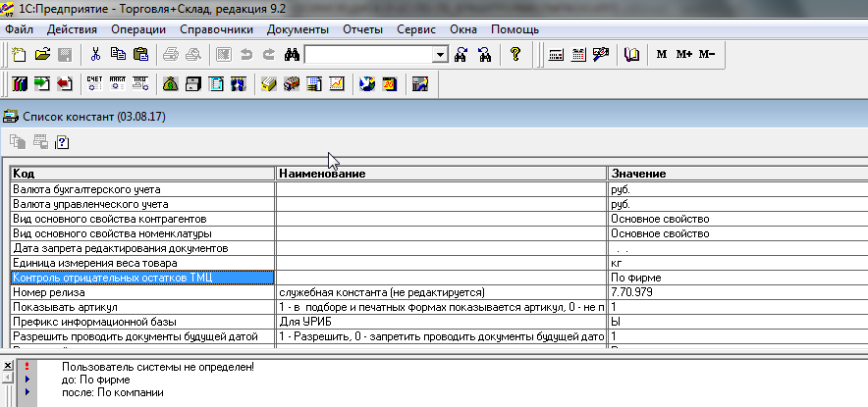Click the calendar page 26 icon
The height and width of the screenshot is (407, 868).
pyautogui.click(x=390, y=84)
